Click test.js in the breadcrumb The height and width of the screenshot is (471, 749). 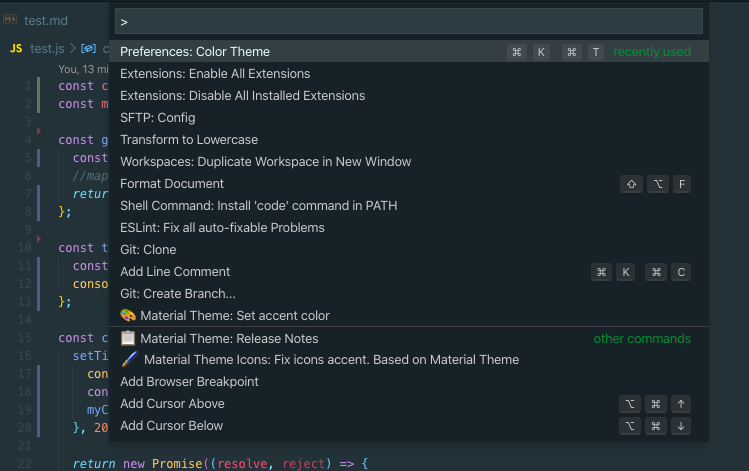[x=47, y=48]
